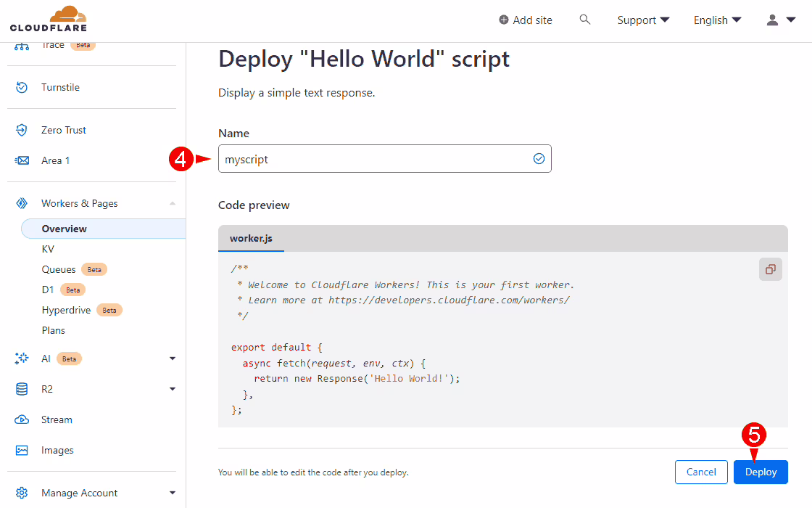Click the Name field containing myscript
The width and height of the screenshot is (812, 508).
point(377,159)
